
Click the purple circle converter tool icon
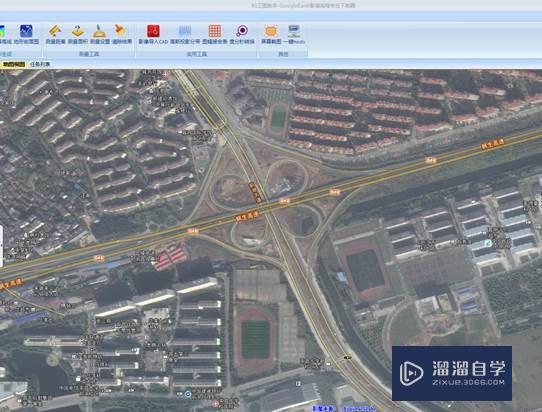pos(242,31)
